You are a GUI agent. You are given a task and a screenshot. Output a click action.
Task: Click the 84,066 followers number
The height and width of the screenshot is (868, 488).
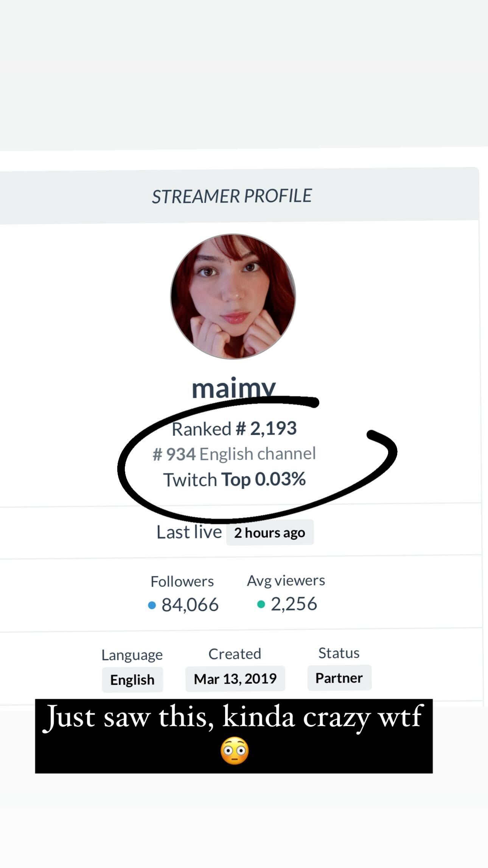click(190, 605)
